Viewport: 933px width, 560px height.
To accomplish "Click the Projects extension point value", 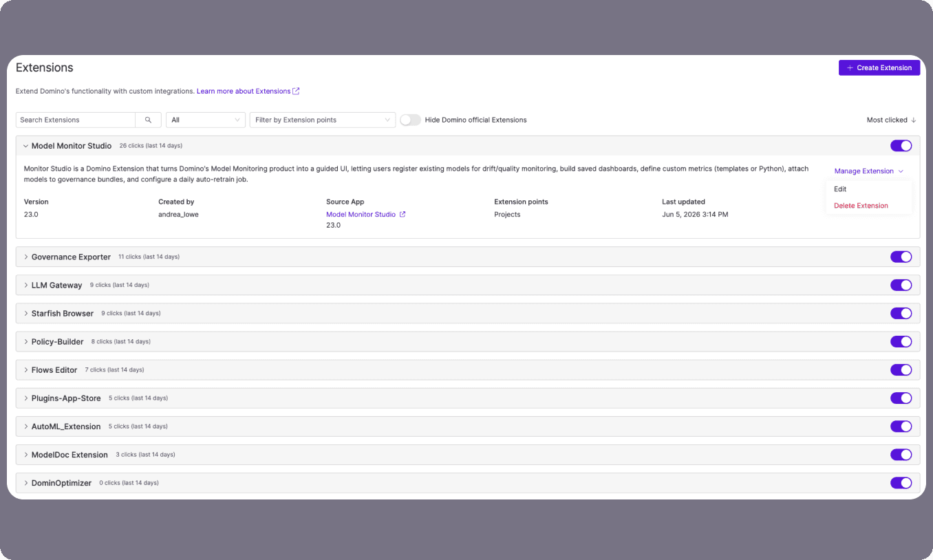I will pos(507,215).
